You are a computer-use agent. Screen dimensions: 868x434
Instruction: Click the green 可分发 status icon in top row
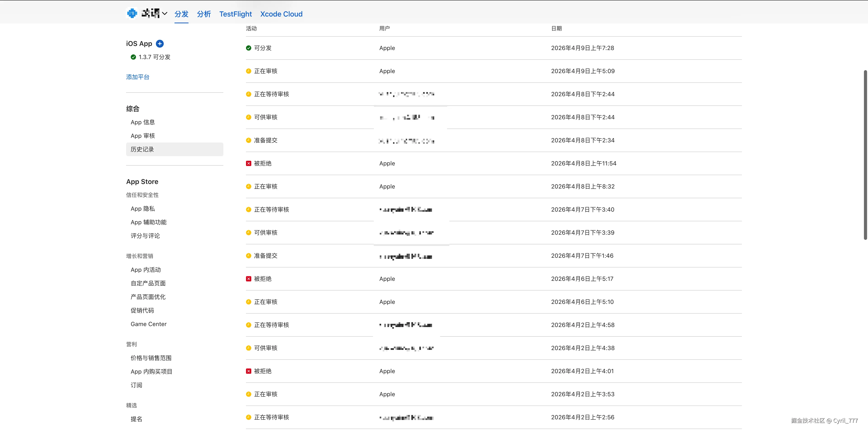click(x=248, y=48)
